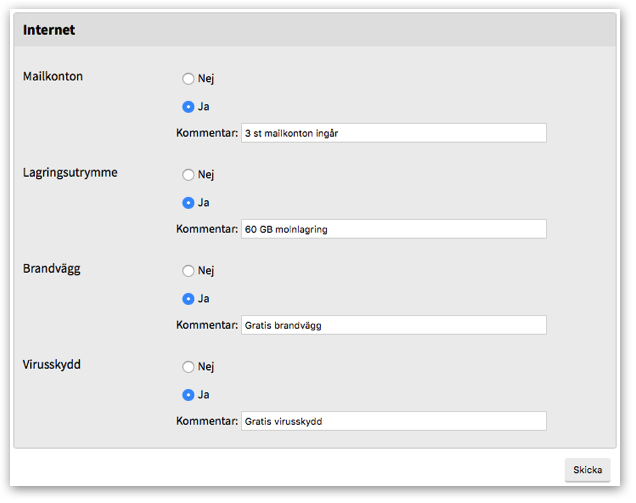This screenshot has width=636, height=503.
Task: Edit the 'Gratis virusskydd' comment field
Action: click(x=393, y=421)
